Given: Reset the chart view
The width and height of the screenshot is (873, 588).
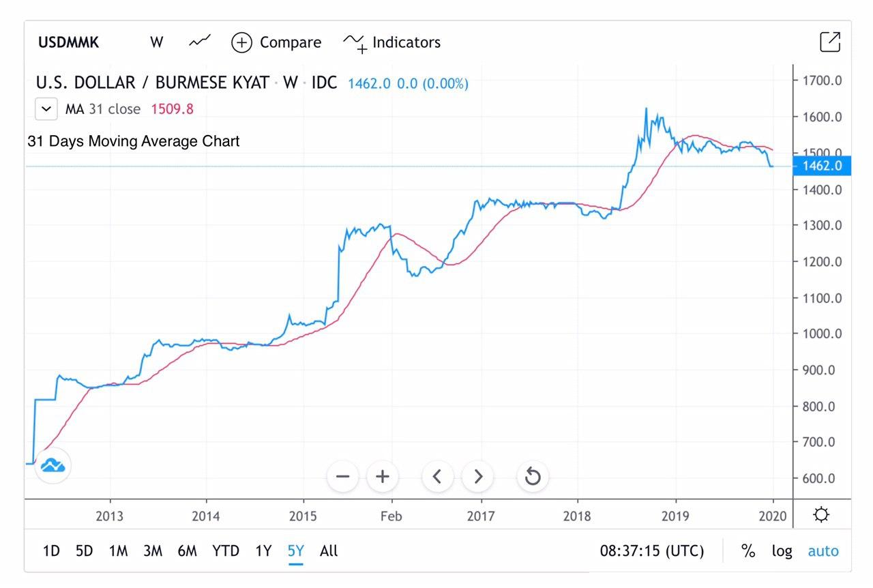Looking at the screenshot, I should [x=533, y=476].
